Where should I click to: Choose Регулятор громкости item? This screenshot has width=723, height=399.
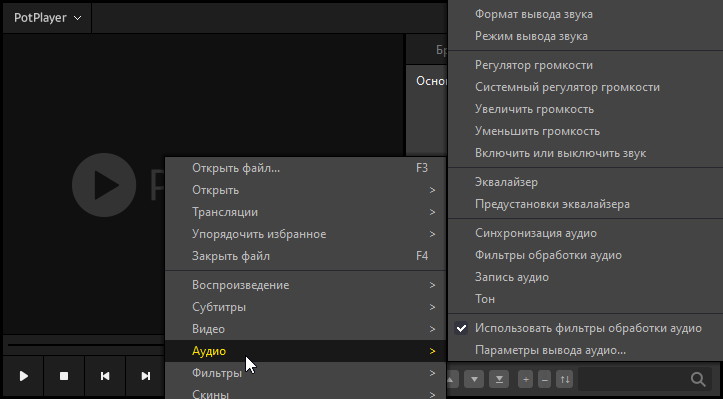click(x=586, y=65)
